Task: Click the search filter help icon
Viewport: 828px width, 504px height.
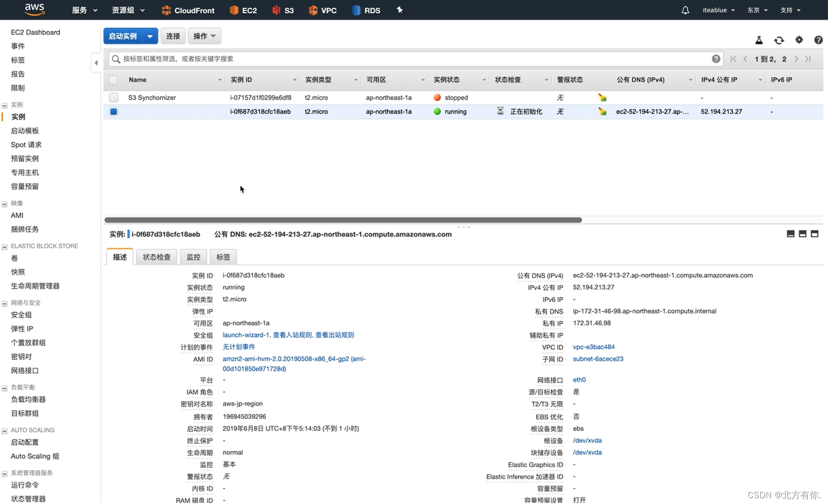Action: [716, 59]
